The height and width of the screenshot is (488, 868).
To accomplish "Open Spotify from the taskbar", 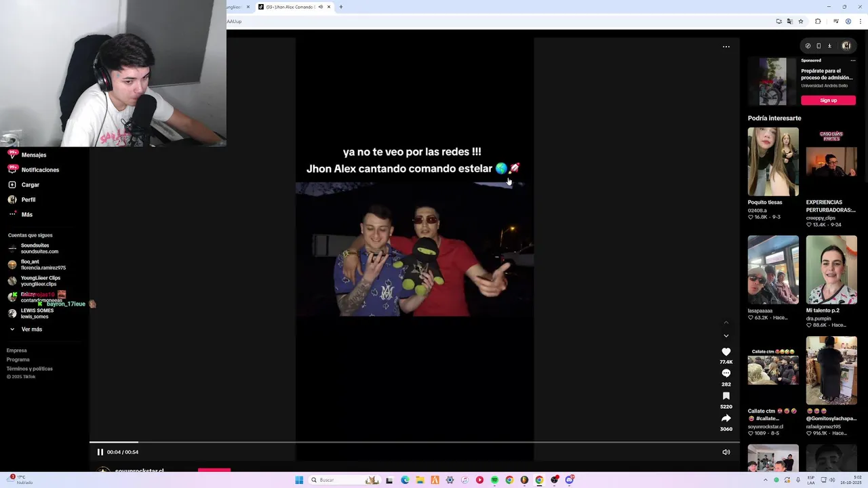I will click(494, 480).
